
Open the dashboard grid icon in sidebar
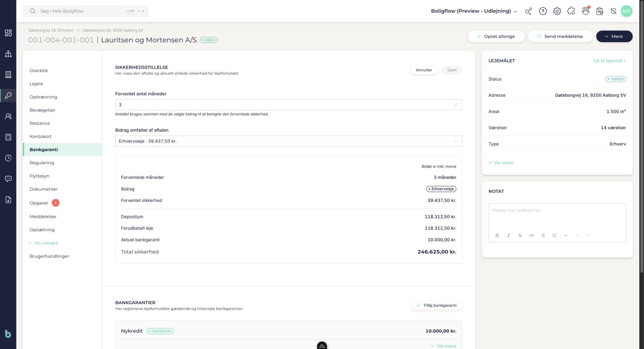(x=8, y=33)
